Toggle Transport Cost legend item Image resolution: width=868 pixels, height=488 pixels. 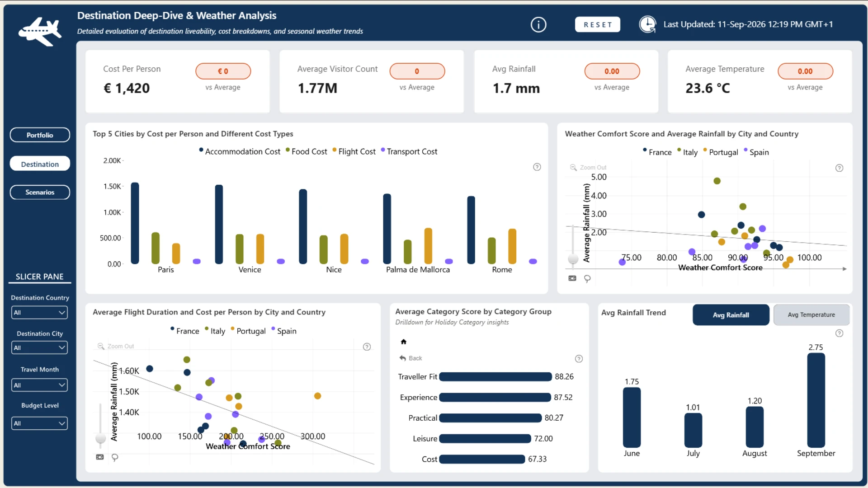click(409, 151)
